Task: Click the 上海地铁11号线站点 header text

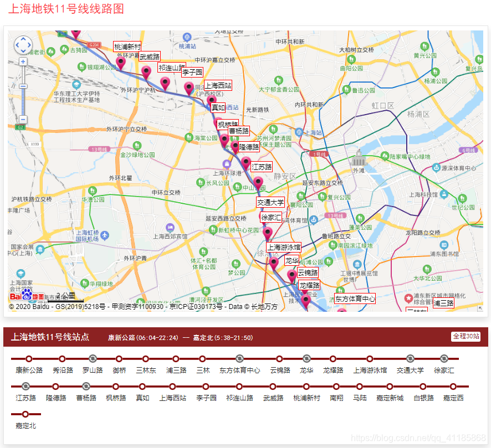Action: pyautogui.click(x=50, y=337)
